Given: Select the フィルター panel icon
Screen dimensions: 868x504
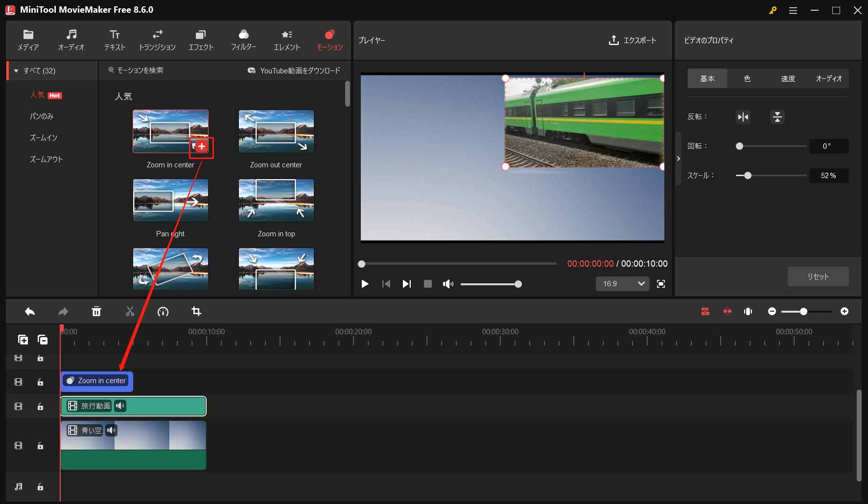Looking at the screenshot, I should (x=243, y=40).
